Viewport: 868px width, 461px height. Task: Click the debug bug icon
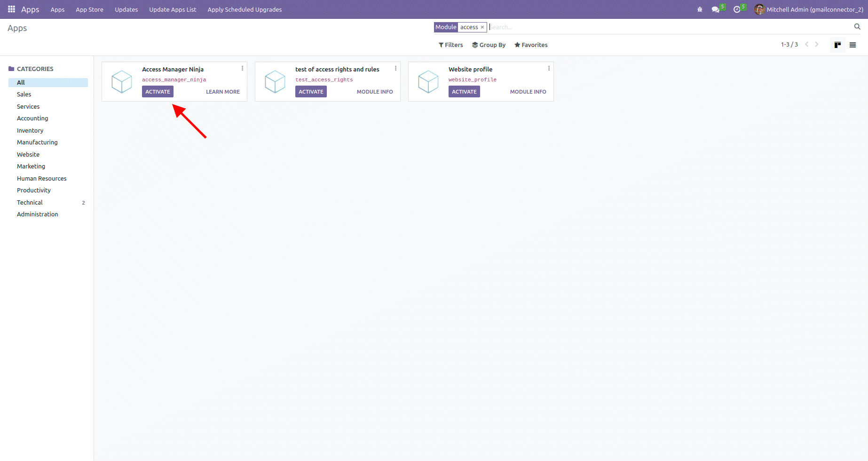pos(700,9)
